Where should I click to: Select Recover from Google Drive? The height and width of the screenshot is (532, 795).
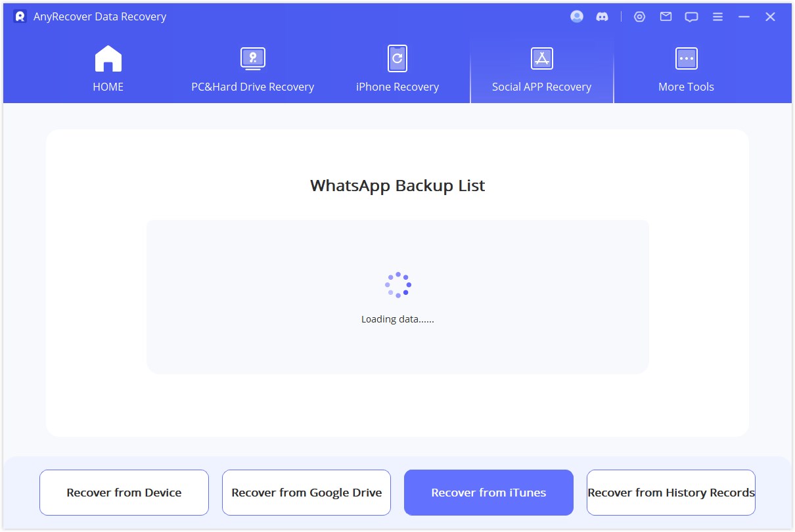pyautogui.click(x=306, y=492)
